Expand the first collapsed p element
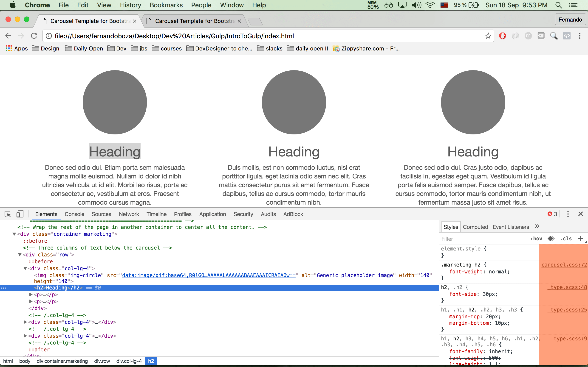Screen dimensions: 588x367 pyautogui.click(x=31, y=295)
